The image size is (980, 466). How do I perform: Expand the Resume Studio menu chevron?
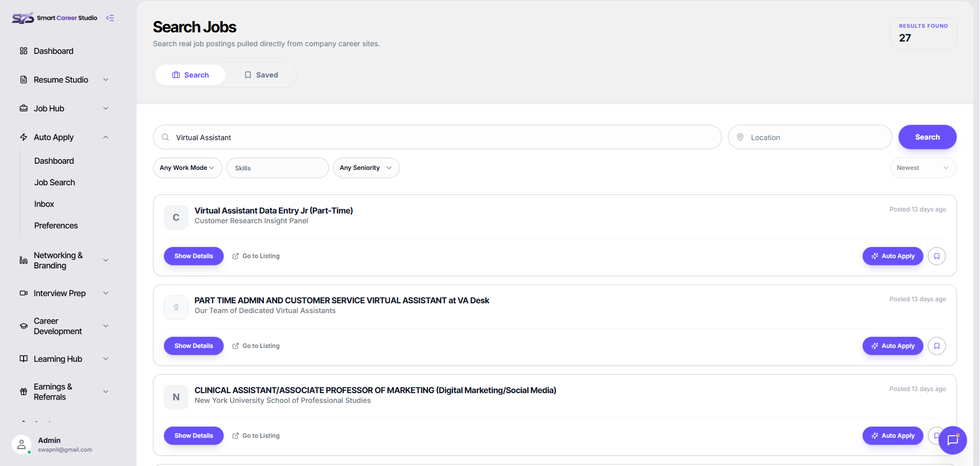click(x=106, y=80)
